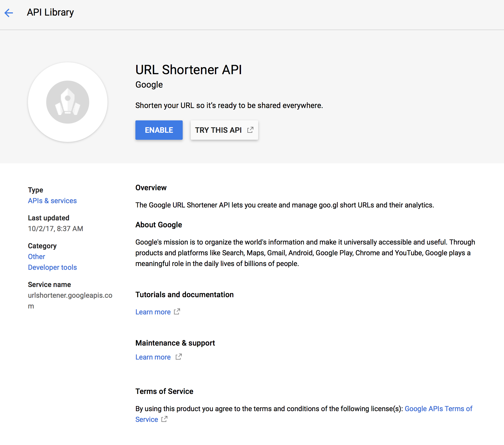
Task: Click the urlshortener.googleapis.com service name
Action: tap(70, 301)
